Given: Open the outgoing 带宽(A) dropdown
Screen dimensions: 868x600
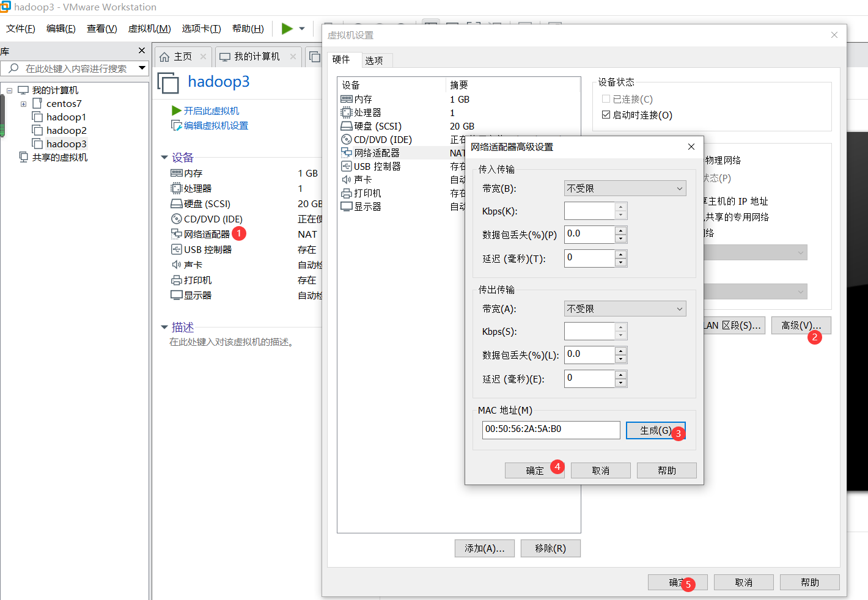Looking at the screenshot, I should click(625, 309).
